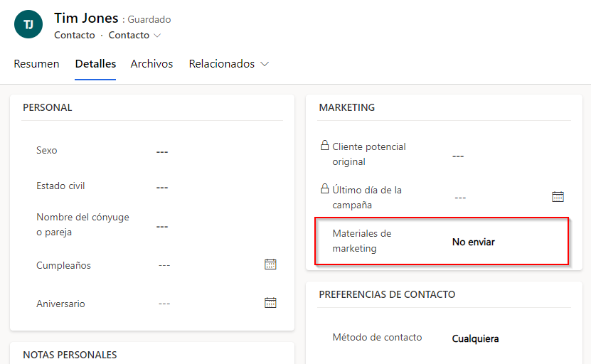Click the Cumpleaños label
The image size is (591, 364).
coord(64,265)
